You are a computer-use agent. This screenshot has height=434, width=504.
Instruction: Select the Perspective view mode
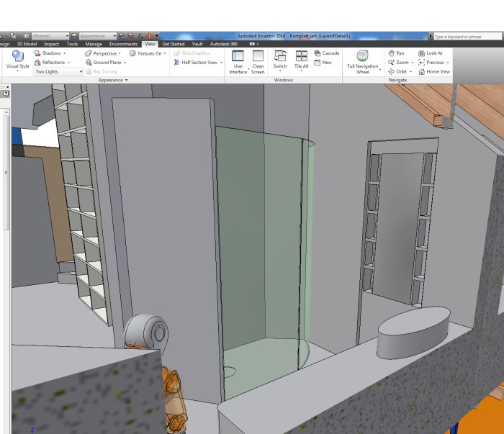(x=101, y=53)
